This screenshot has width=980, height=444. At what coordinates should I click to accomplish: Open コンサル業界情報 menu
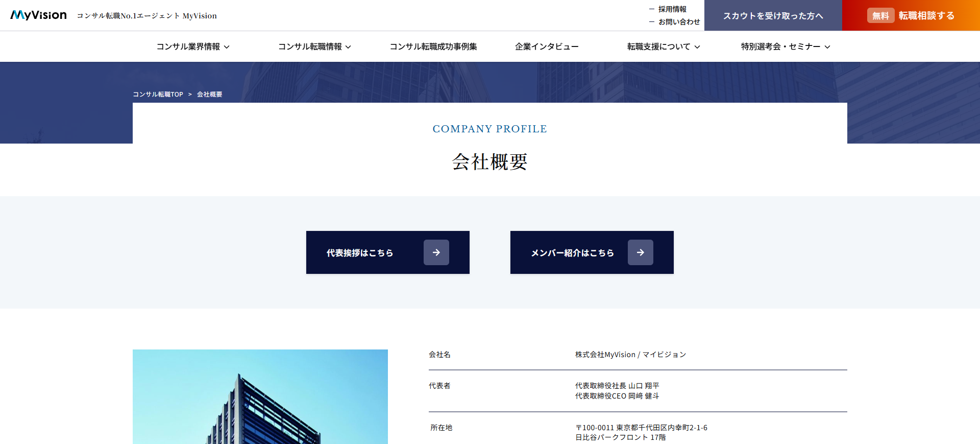tap(193, 46)
